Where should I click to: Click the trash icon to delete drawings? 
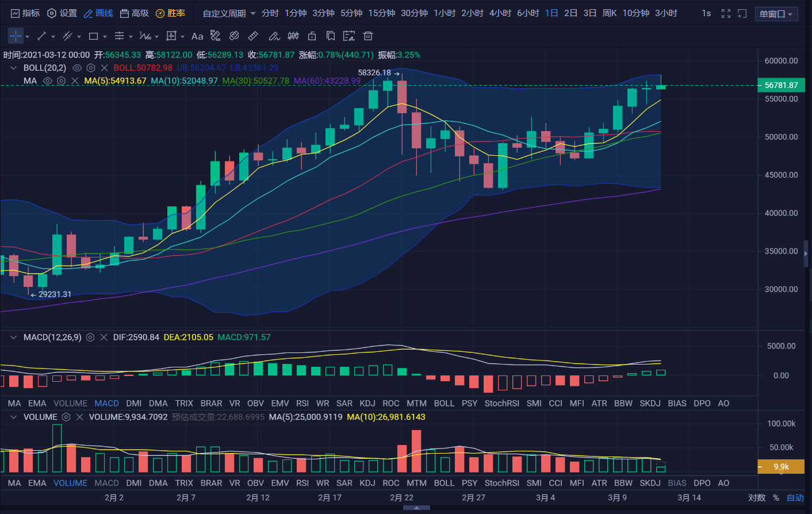[368, 36]
